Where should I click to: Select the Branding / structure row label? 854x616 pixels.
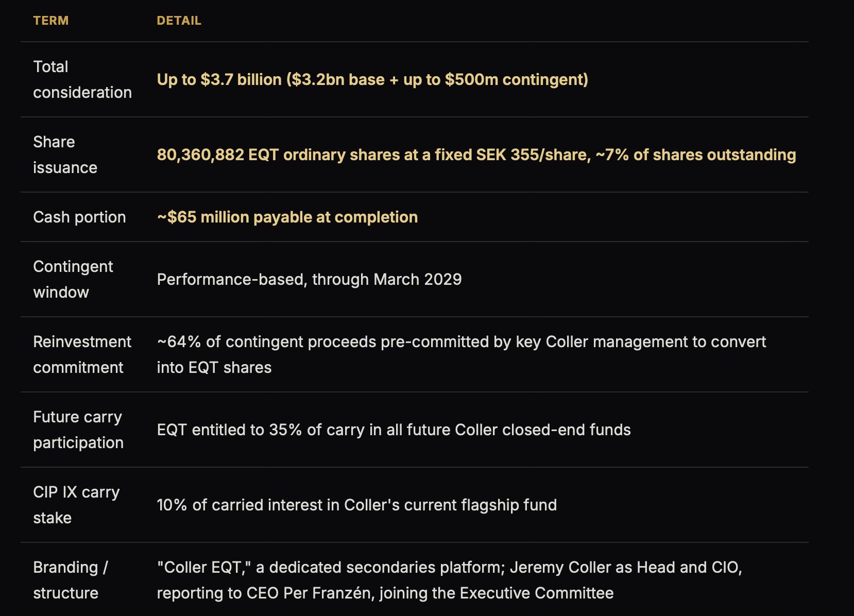click(x=71, y=580)
